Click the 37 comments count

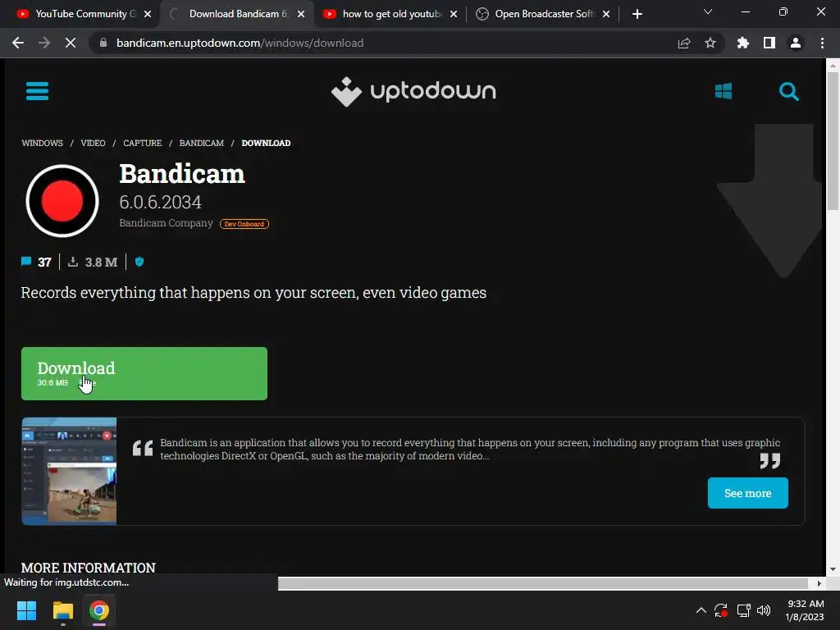44,262
